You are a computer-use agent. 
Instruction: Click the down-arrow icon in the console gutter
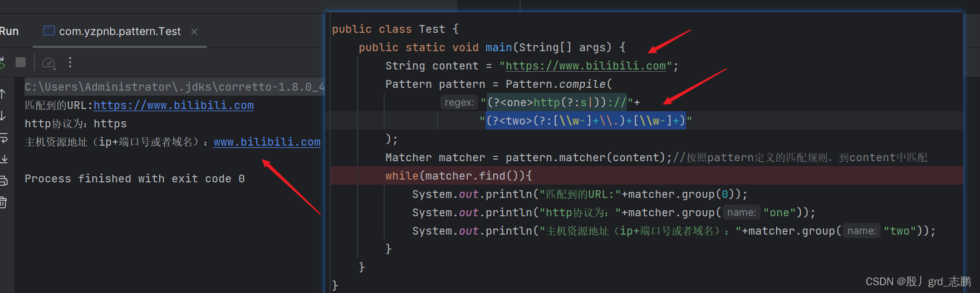3,116
